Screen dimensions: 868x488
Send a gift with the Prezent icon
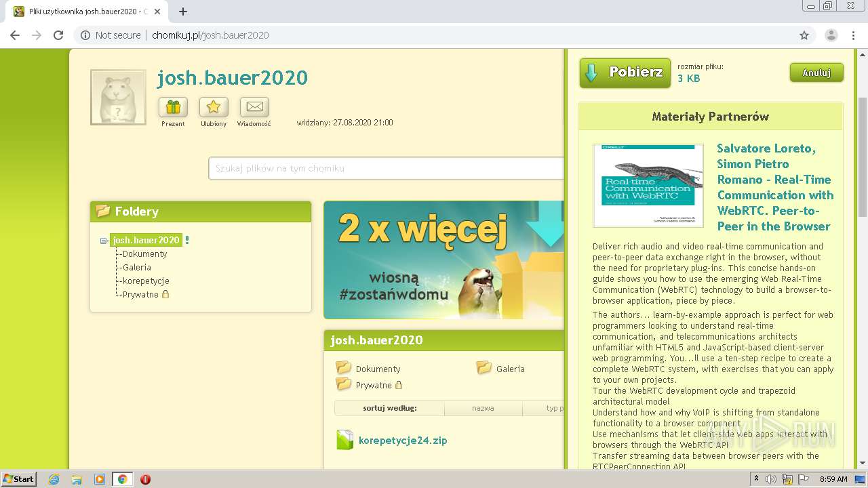(x=173, y=107)
